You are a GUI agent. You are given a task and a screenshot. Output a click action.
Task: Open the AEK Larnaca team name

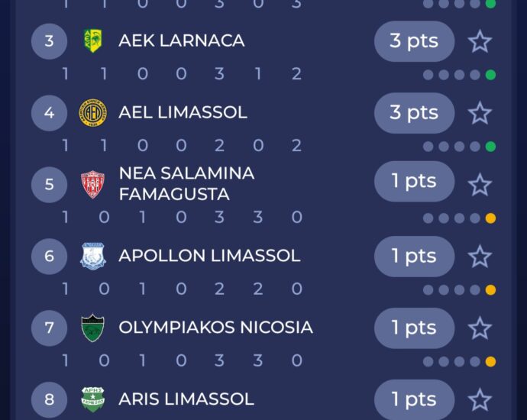[x=182, y=40]
